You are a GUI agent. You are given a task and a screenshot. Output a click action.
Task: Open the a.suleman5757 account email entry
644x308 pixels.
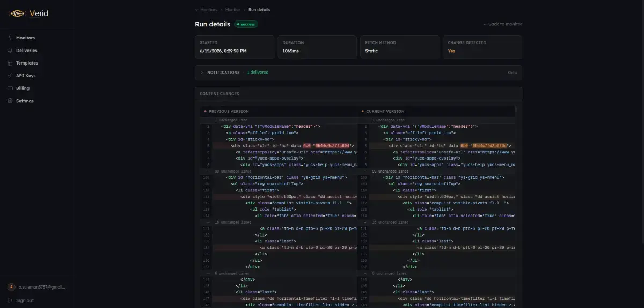coord(42,288)
